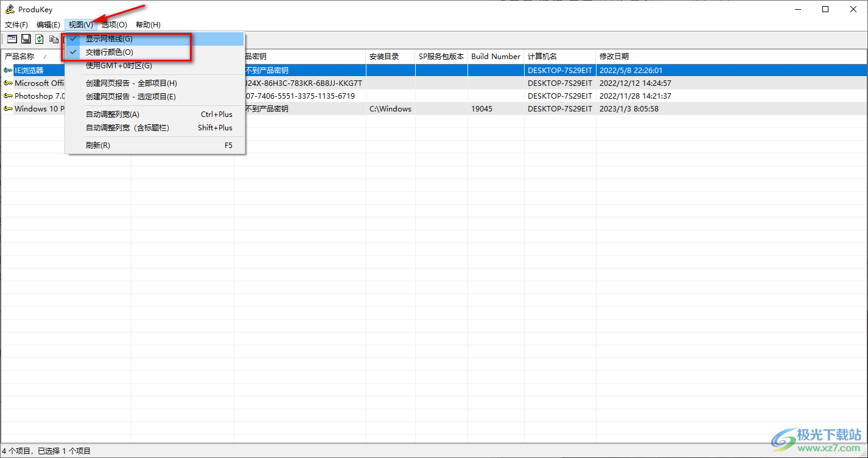Viewport: 868px width, 458px height.
Task: Click 刷新(R) menu entry
Action: pyautogui.click(x=155, y=145)
